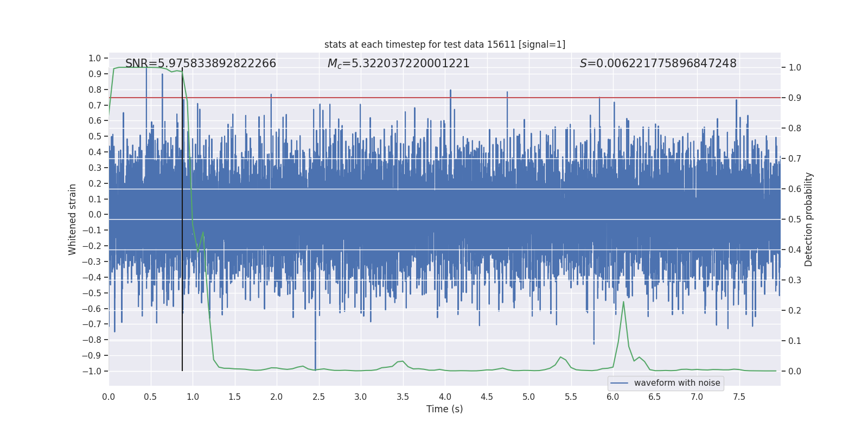The width and height of the screenshot is (868, 434).
Task: Select the Mc chirp mass annotation
Action: [398, 63]
